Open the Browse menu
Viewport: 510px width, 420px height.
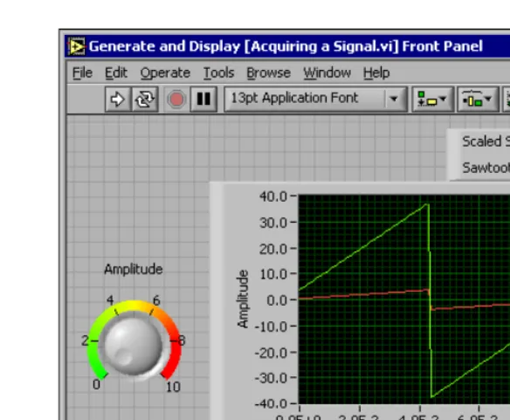(x=268, y=72)
